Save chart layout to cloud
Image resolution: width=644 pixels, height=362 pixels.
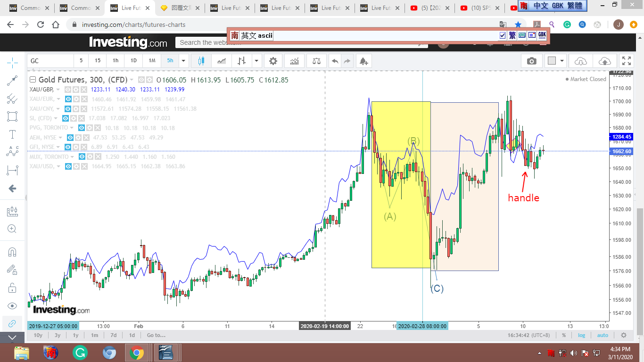click(604, 61)
